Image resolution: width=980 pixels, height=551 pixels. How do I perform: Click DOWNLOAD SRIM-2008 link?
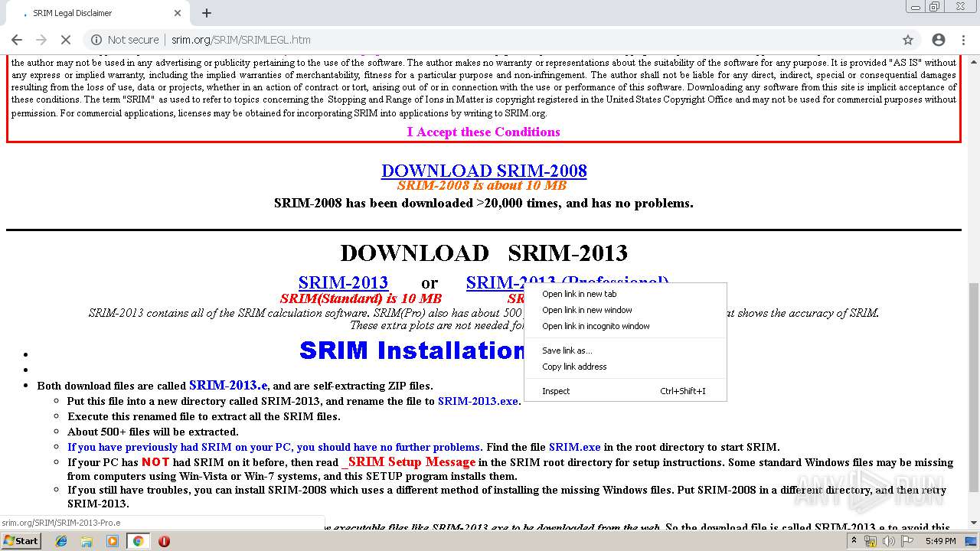(484, 171)
